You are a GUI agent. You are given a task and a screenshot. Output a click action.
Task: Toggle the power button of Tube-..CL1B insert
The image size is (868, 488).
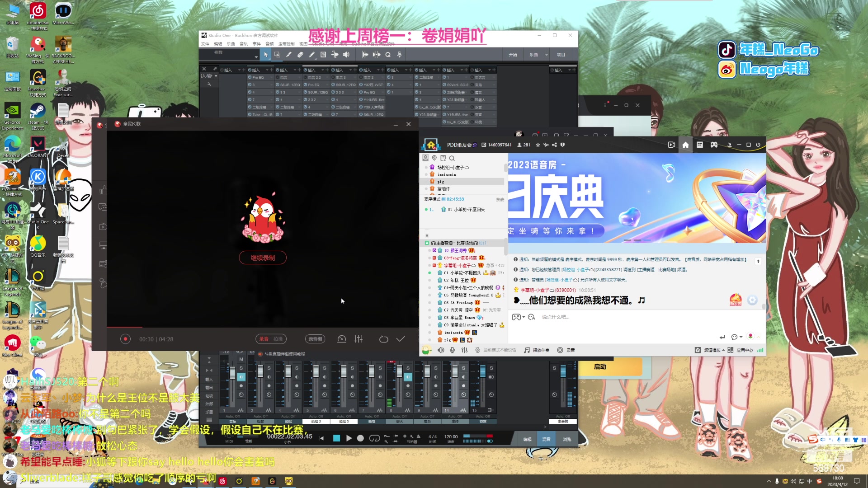point(250,114)
